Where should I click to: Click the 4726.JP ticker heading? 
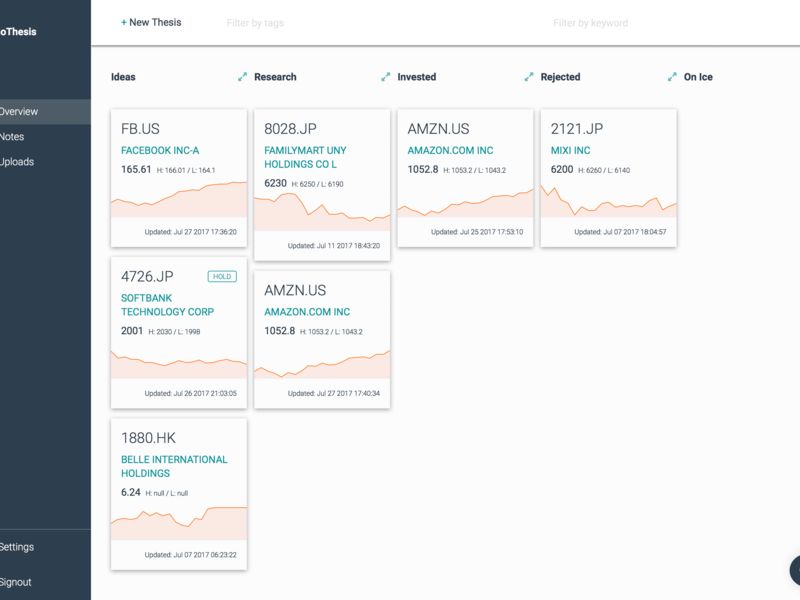(x=147, y=277)
